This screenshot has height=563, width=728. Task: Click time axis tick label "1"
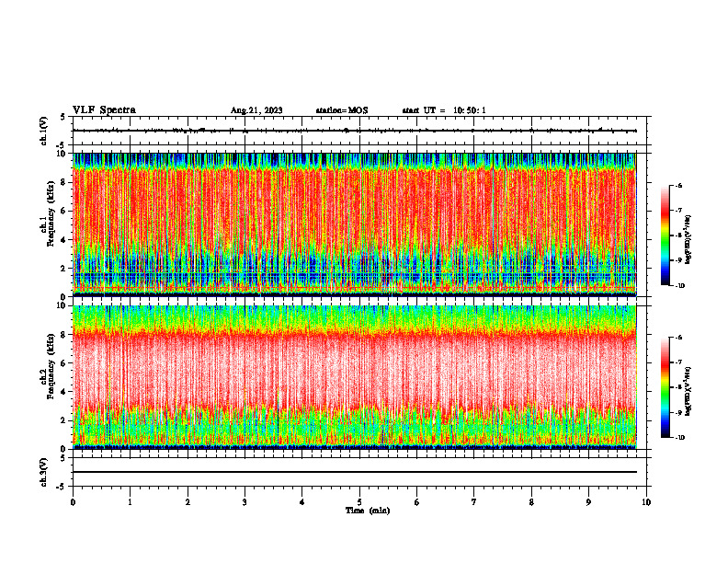tap(130, 502)
